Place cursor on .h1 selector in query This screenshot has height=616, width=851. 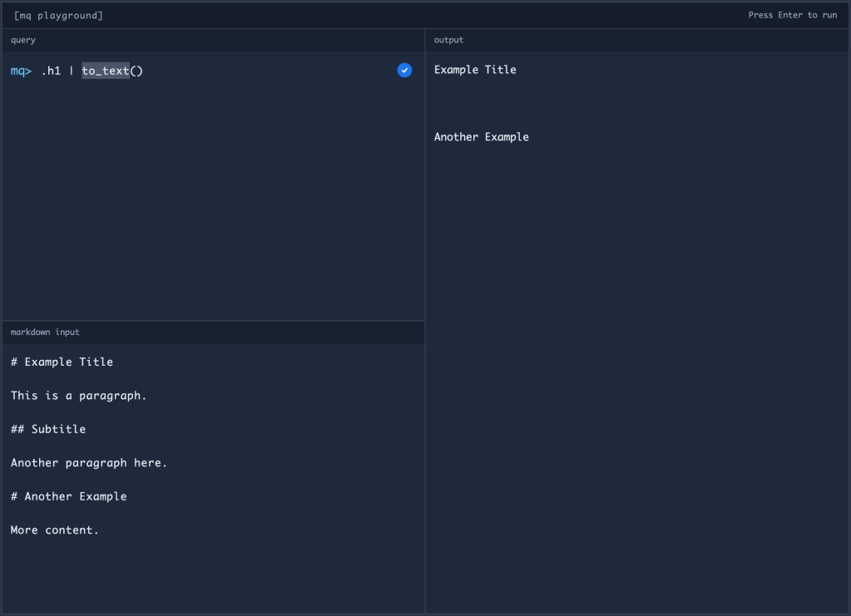[x=51, y=71]
